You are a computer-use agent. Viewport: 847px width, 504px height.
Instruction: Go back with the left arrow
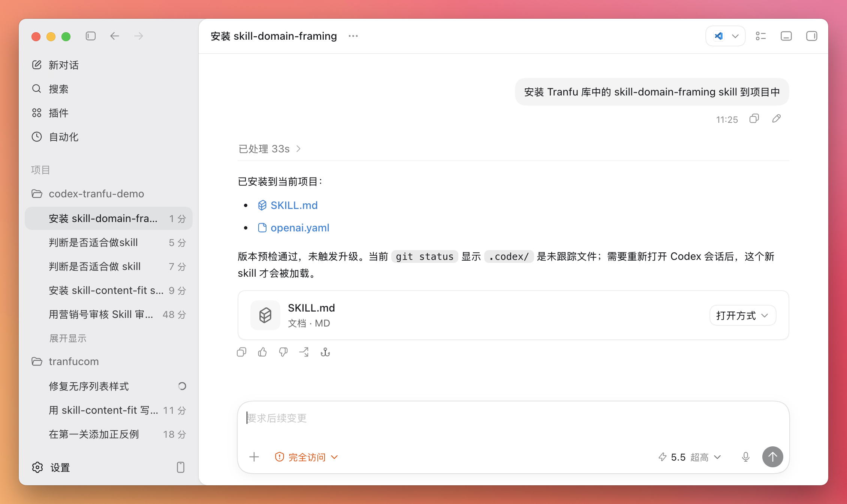pos(115,36)
